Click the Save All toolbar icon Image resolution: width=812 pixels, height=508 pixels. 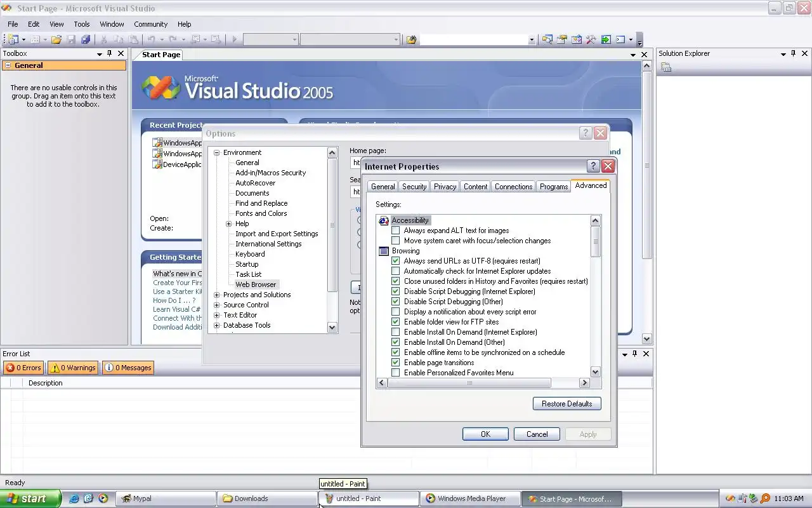click(86, 39)
